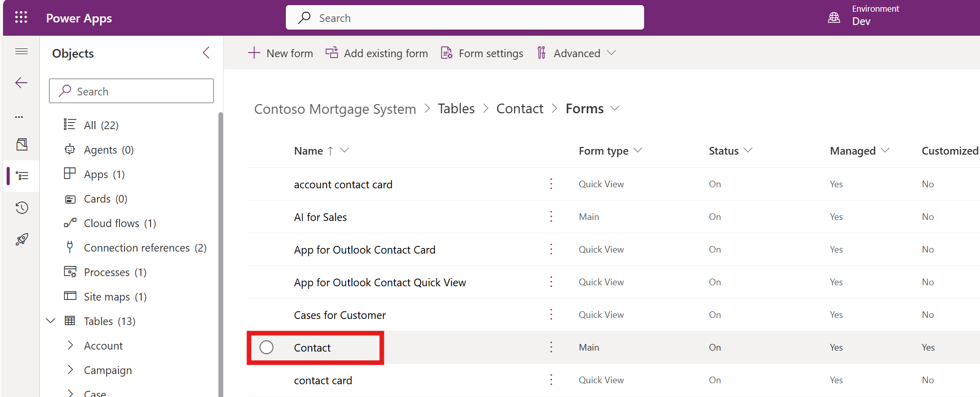
Task: Open more options for Contact form row
Action: click(x=551, y=348)
